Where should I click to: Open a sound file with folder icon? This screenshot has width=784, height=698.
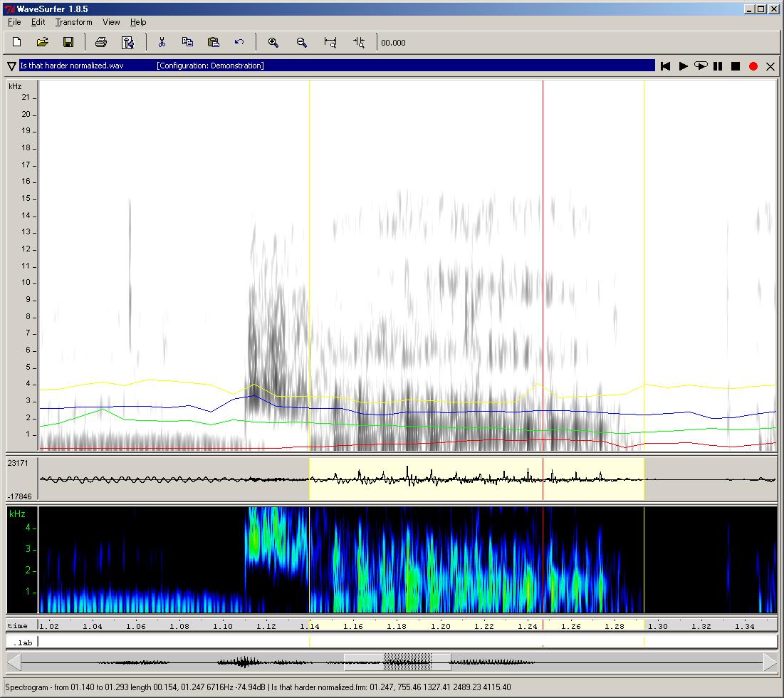tap(42, 43)
